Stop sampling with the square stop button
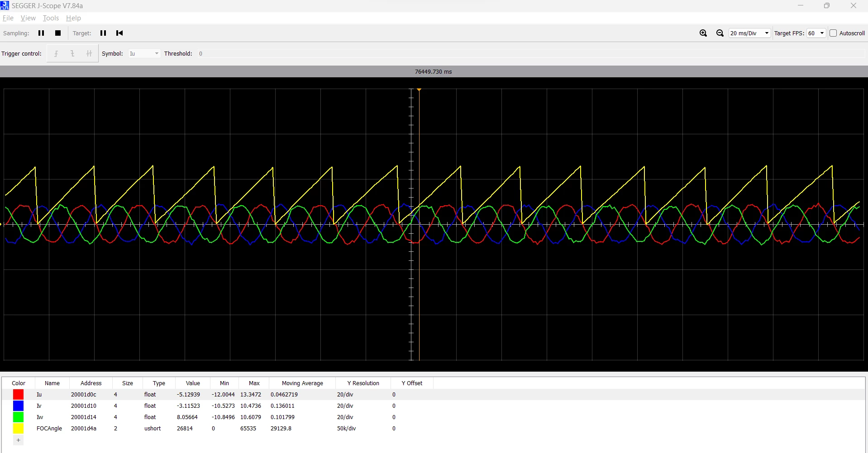This screenshot has width=868, height=453. (x=58, y=33)
